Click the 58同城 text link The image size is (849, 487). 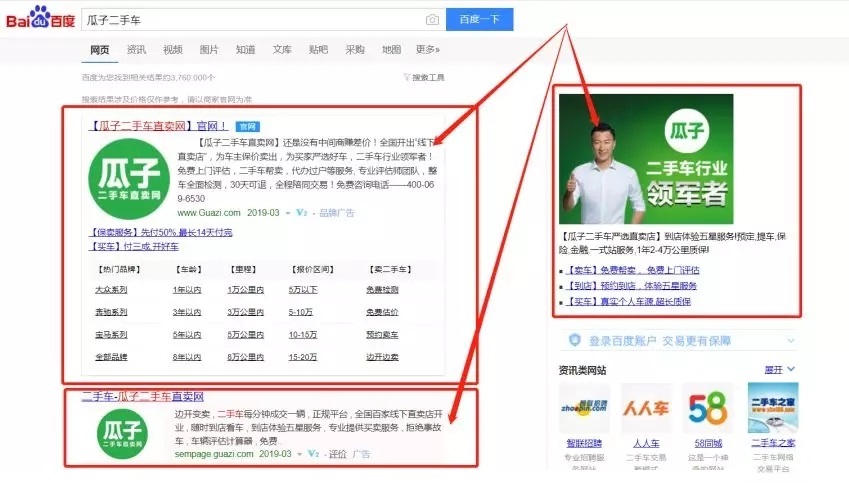pos(708,443)
